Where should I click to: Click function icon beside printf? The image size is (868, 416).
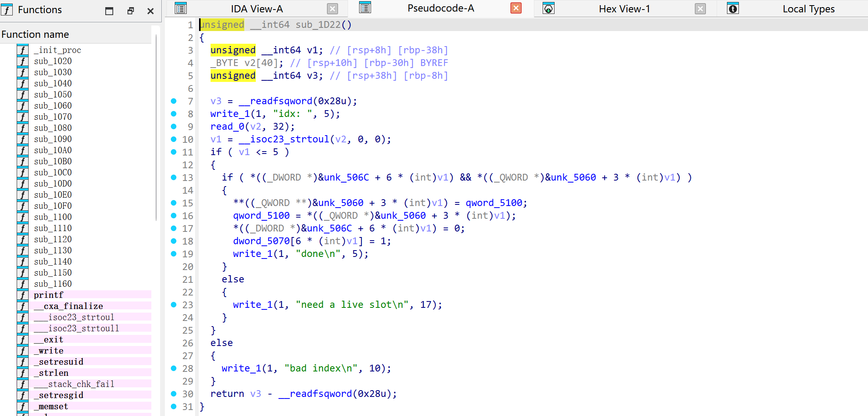[x=23, y=295]
